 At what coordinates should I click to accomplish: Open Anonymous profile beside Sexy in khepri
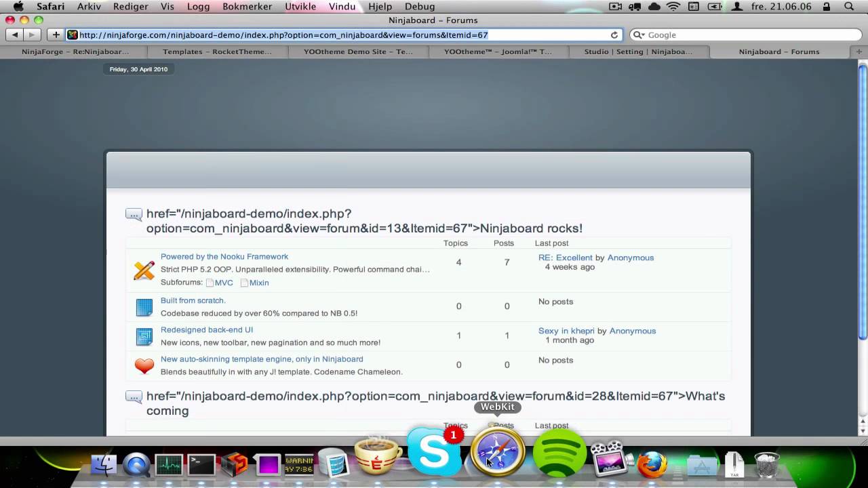coord(633,331)
